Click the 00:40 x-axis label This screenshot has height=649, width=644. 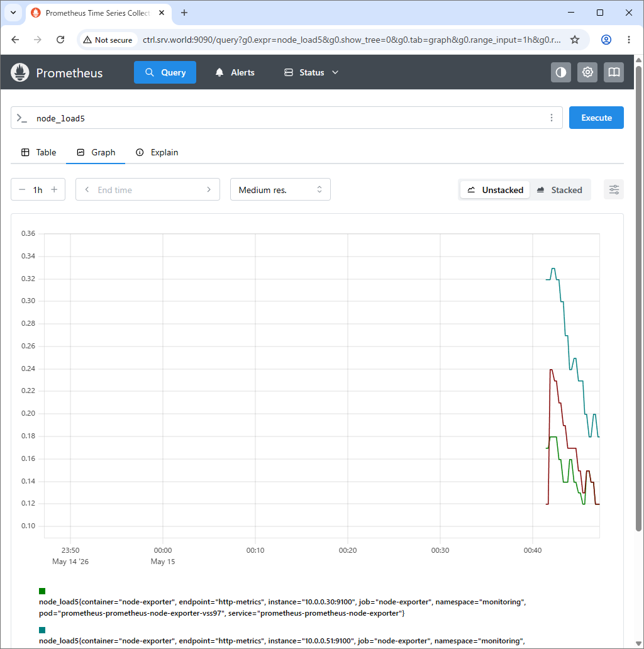click(x=533, y=550)
